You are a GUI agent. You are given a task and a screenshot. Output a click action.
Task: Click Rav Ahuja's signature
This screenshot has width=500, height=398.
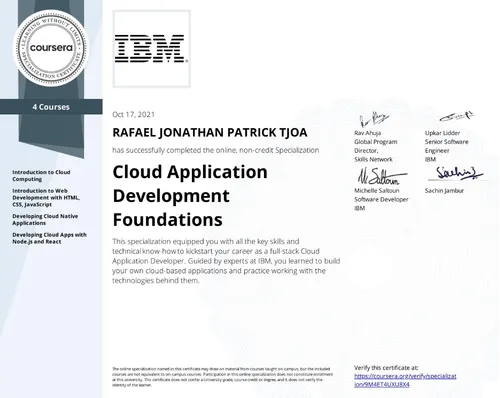374,119
